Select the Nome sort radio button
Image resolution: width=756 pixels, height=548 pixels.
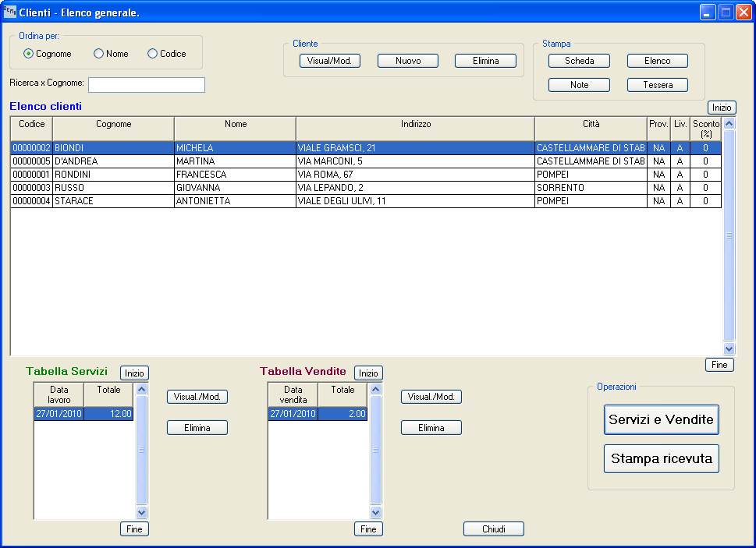point(99,54)
